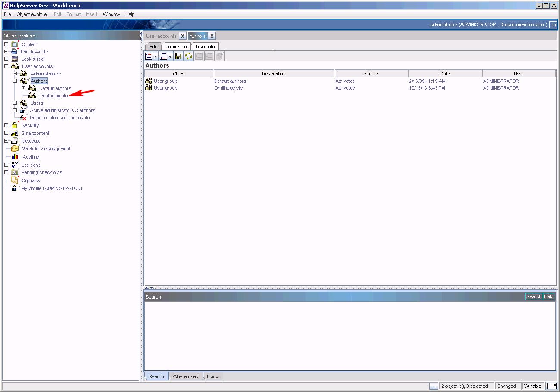Collapse the Authors tree node
This screenshot has width=560, height=392.
coord(15,81)
